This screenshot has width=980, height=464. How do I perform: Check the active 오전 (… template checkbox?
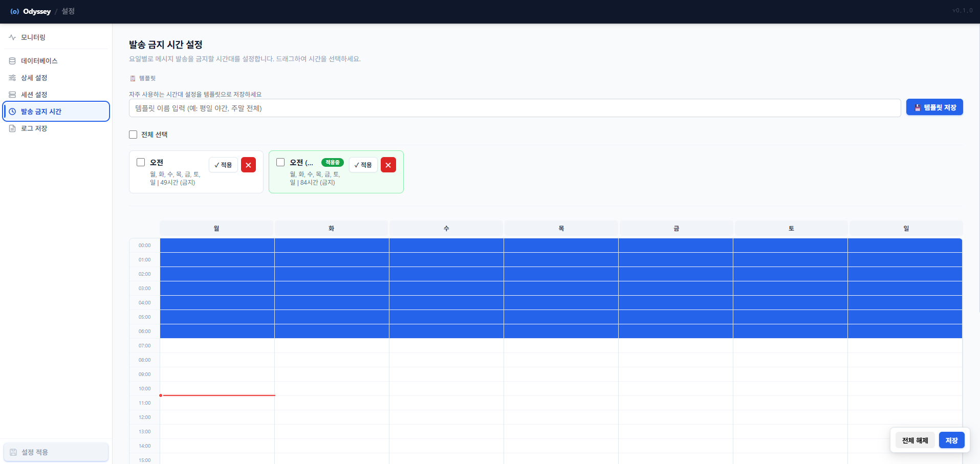280,162
